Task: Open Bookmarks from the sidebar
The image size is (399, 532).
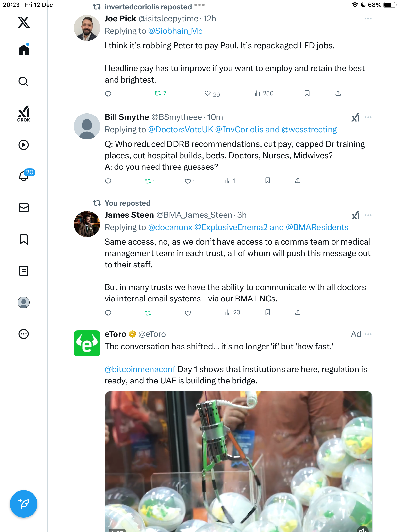Action: click(x=24, y=239)
